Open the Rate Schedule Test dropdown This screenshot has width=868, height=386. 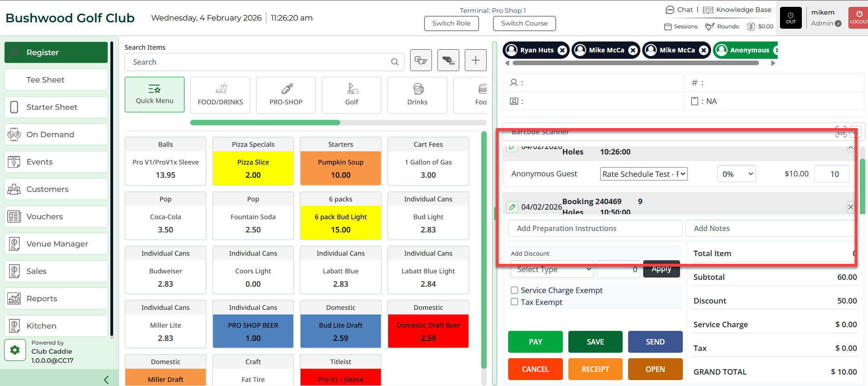643,174
